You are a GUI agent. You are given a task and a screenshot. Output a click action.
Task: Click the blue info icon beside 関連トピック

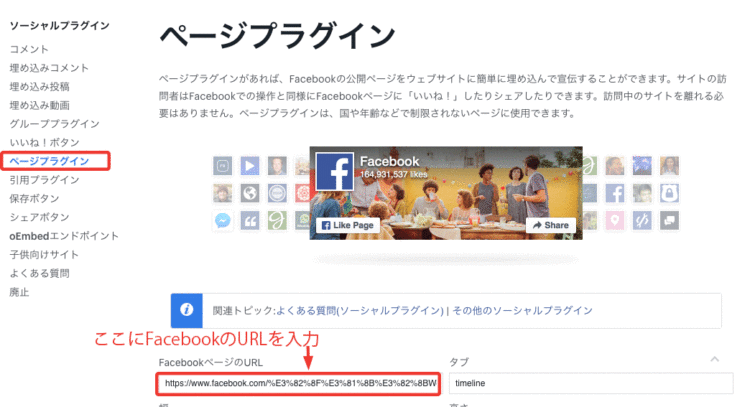[186, 311]
